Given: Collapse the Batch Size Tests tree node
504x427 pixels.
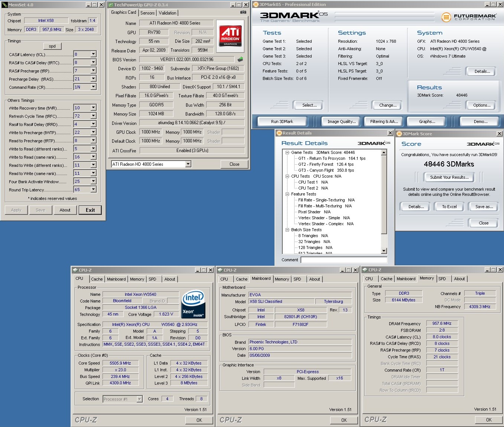Looking at the screenshot, I should click(x=287, y=230).
